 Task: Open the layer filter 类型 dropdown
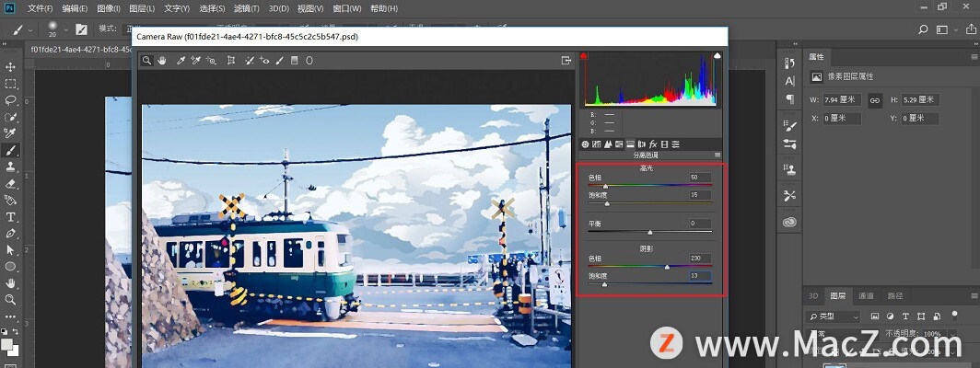tap(834, 316)
